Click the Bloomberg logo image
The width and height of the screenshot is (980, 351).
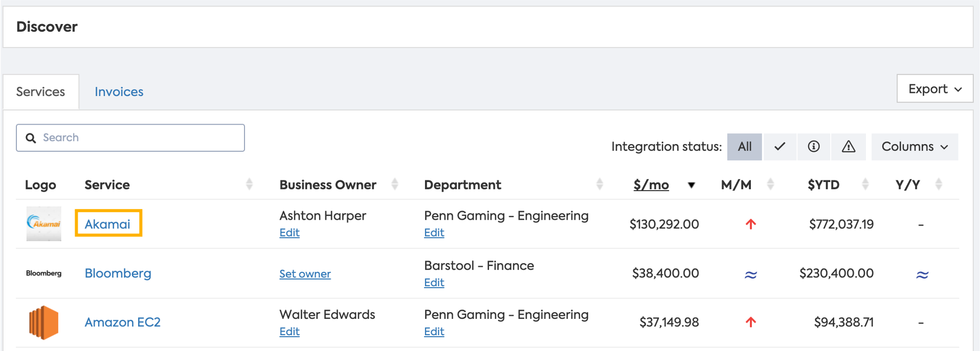(x=43, y=273)
